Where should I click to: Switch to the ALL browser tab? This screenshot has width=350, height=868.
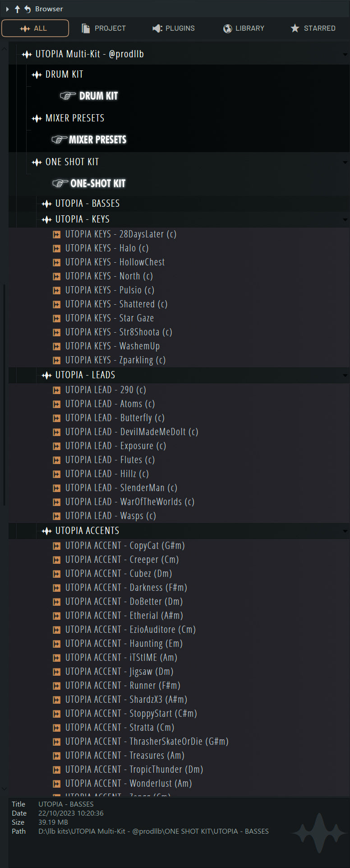[x=35, y=28]
